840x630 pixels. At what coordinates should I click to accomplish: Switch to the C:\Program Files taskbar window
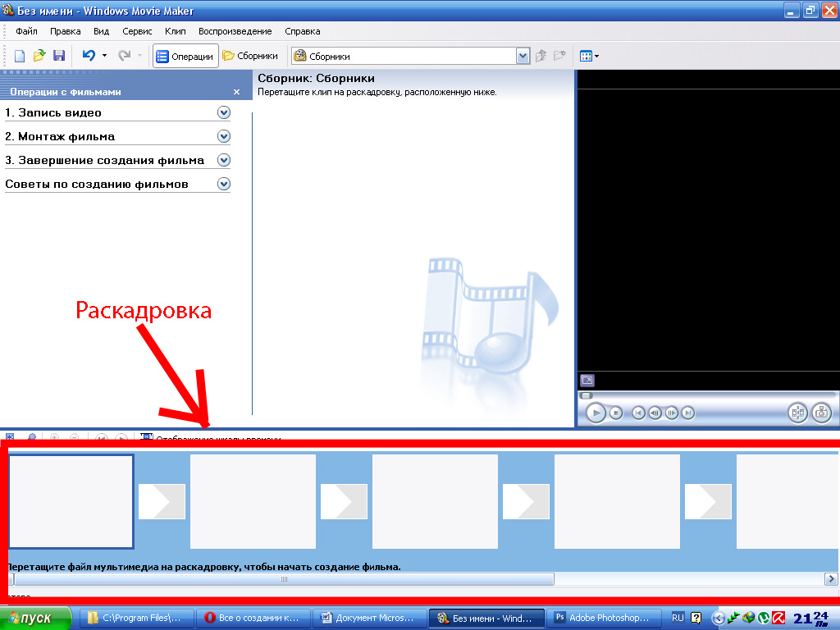point(136,619)
